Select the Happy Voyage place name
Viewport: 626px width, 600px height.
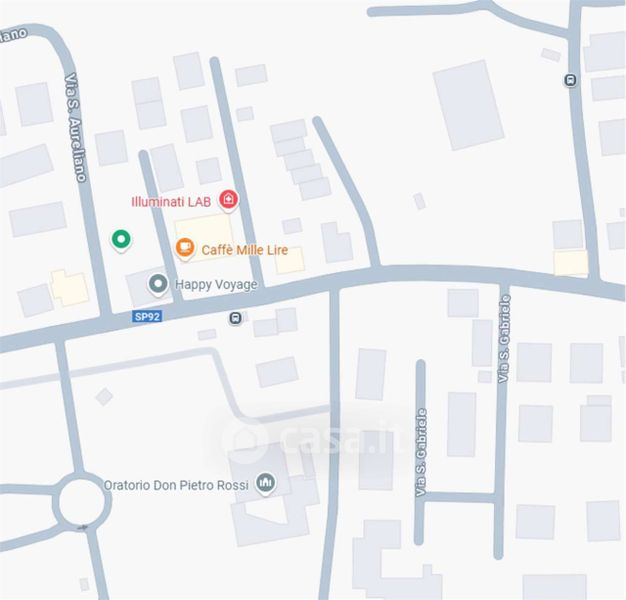click(x=216, y=285)
